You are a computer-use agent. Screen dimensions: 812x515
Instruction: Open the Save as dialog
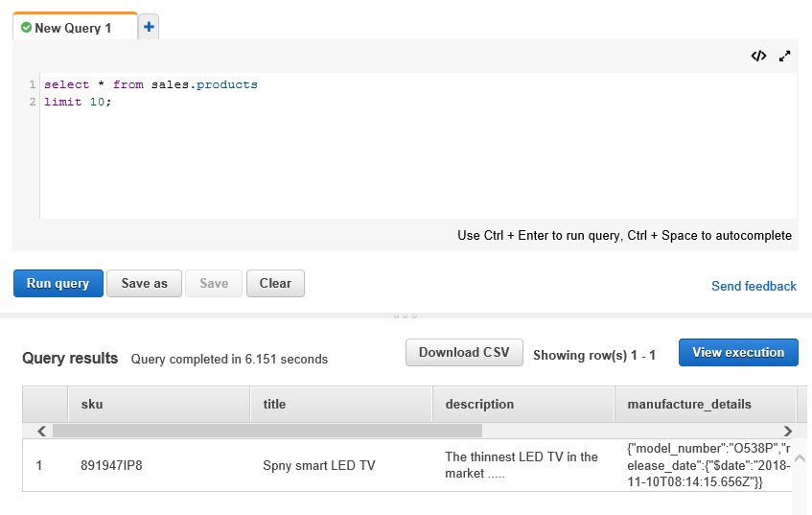(144, 284)
